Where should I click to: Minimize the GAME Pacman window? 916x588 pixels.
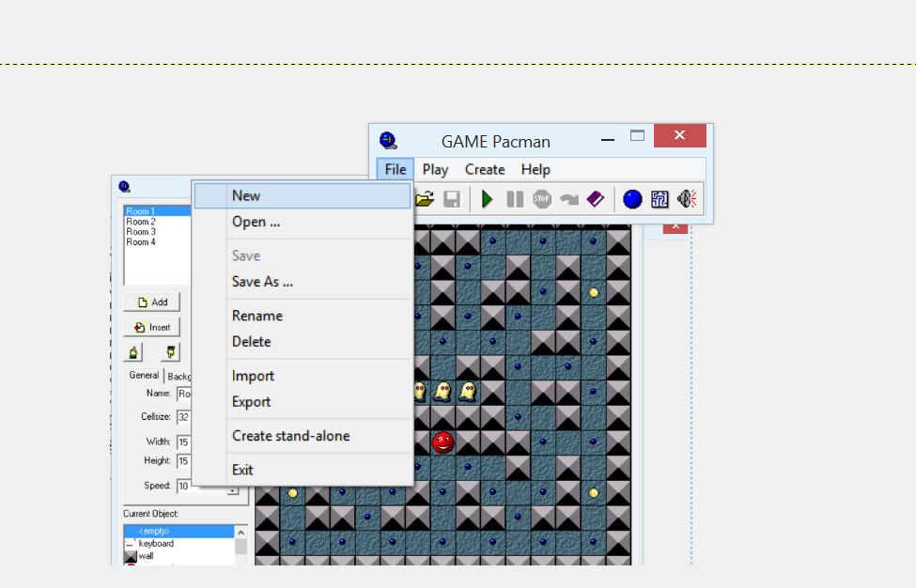pos(608,140)
